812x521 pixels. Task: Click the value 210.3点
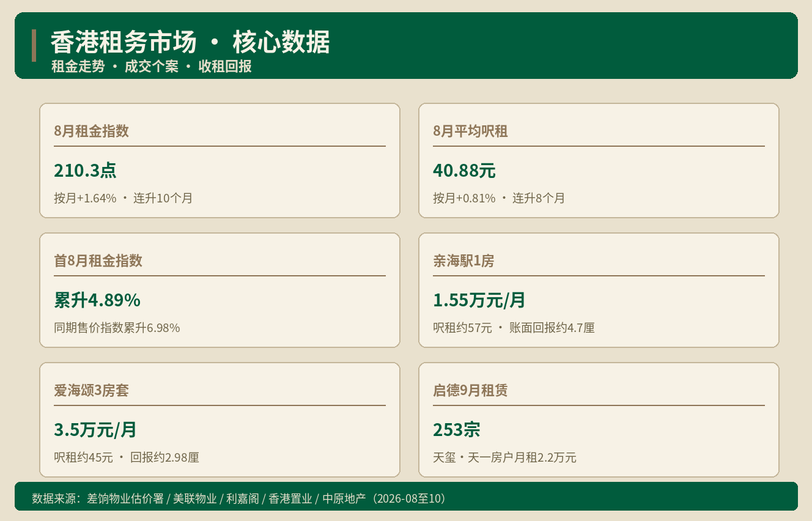85,171
